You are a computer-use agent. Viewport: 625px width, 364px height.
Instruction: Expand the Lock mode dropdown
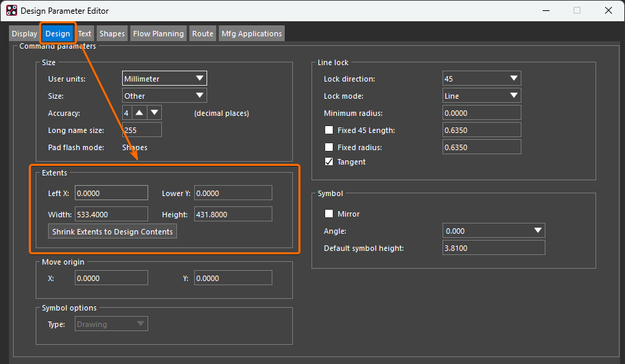[482, 96]
